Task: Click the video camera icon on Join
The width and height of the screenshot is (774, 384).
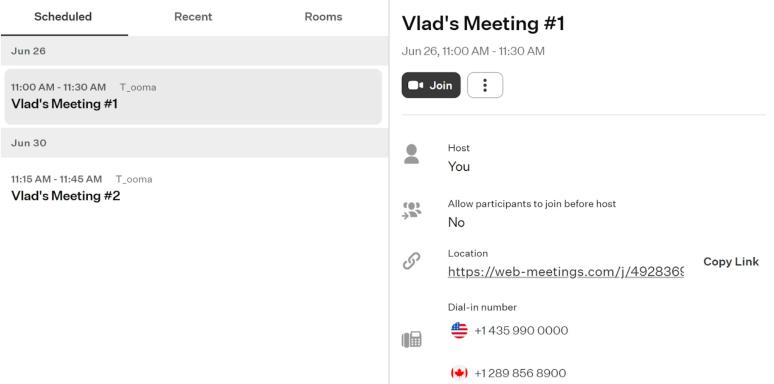Action: [x=416, y=85]
